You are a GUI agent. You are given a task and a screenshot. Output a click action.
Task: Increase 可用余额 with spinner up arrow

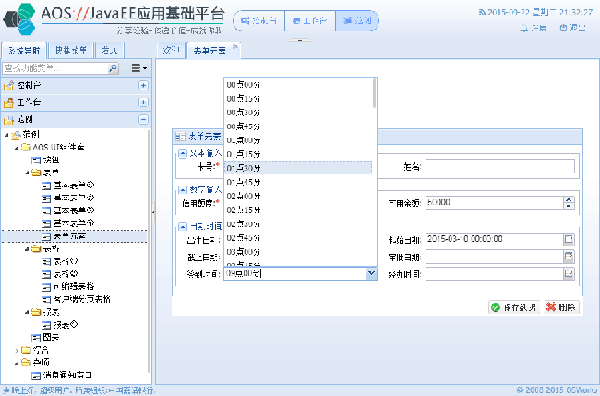(x=569, y=200)
